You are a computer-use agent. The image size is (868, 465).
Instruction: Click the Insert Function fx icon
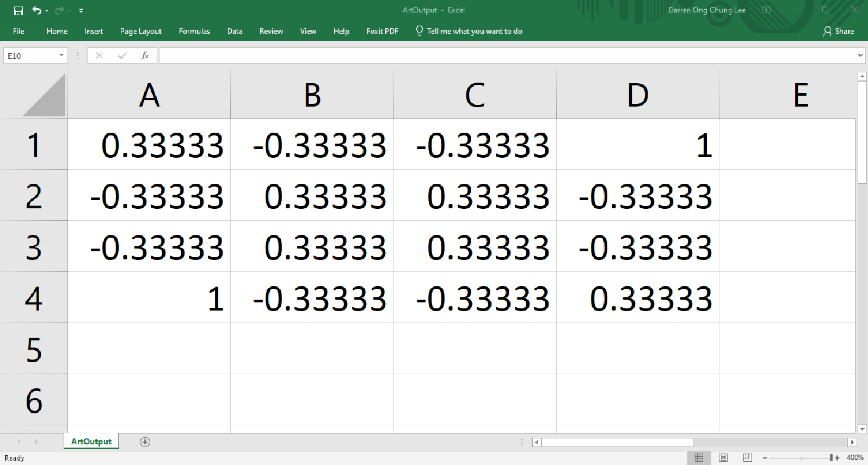[x=145, y=55]
